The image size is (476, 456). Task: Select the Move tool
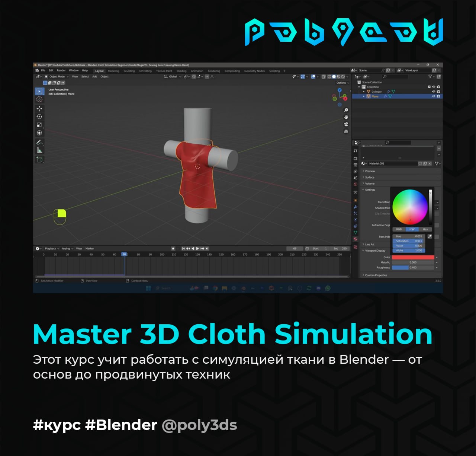39,109
